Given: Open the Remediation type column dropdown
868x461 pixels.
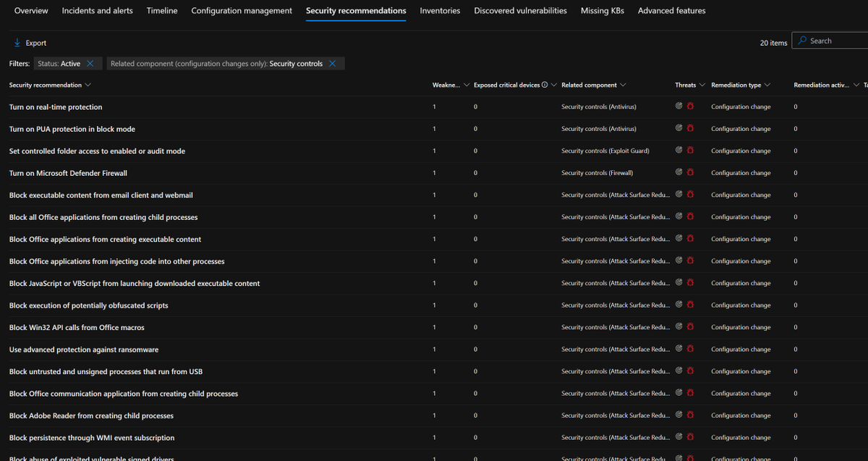Looking at the screenshot, I should tap(767, 85).
